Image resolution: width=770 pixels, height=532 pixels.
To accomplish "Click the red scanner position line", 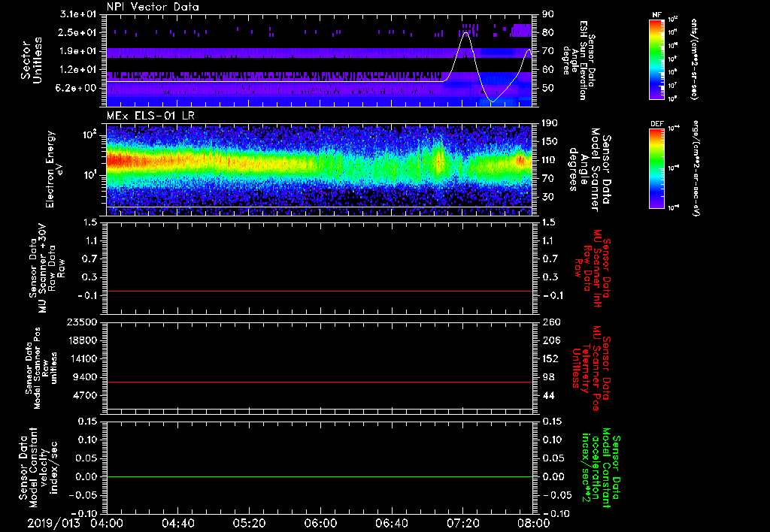I will [x=320, y=382].
